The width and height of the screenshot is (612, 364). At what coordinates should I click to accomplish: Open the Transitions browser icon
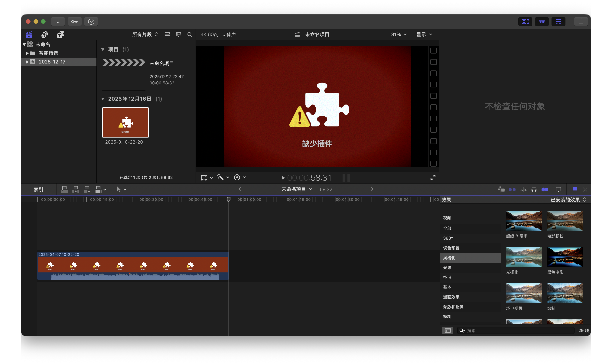point(585,189)
